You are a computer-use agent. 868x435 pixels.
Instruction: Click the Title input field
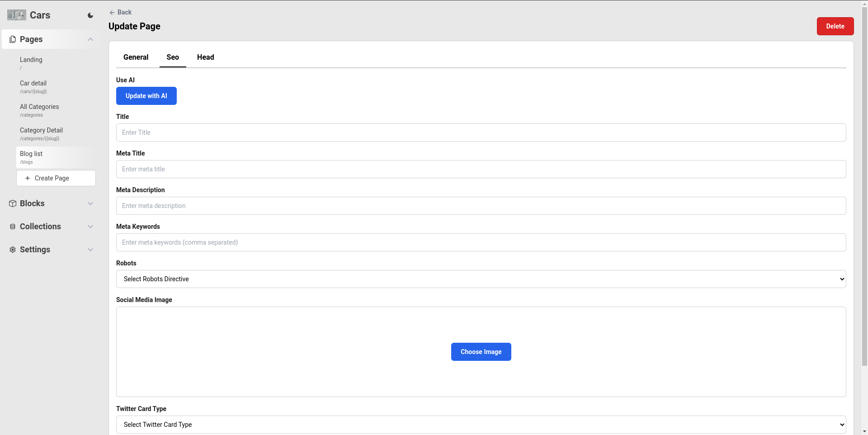tap(481, 132)
